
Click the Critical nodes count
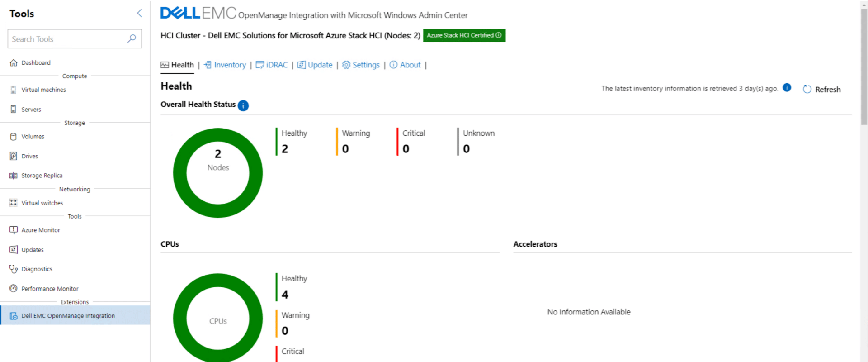coord(406,149)
